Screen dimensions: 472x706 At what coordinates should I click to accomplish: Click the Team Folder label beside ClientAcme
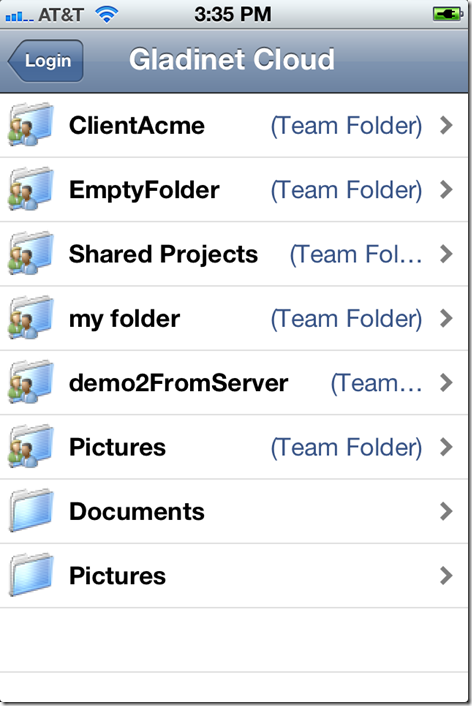pyautogui.click(x=346, y=126)
